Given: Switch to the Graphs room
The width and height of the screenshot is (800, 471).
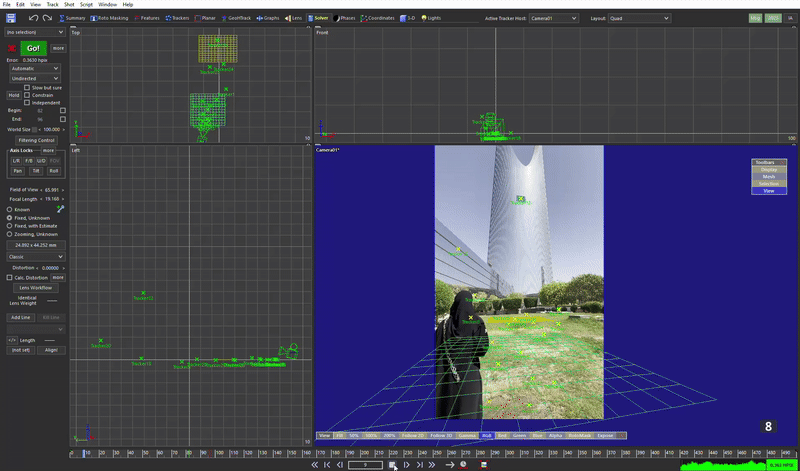Looking at the screenshot, I should pyautogui.click(x=268, y=18).
